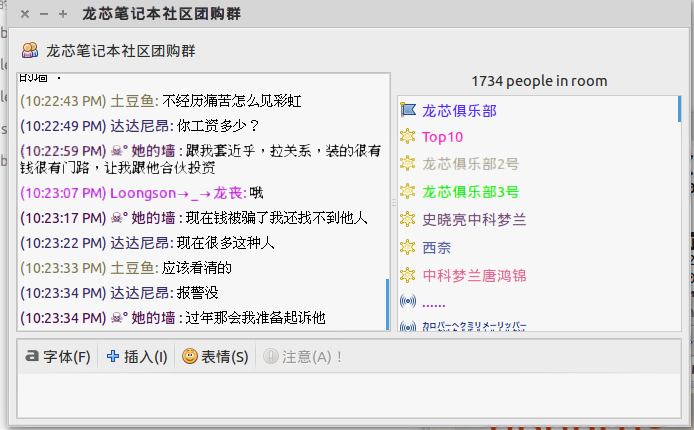Select user 史晓亮中科梦兰 in room list
Image resolution: width=694 pixels, height=430 pixels.
click(474, 220)
